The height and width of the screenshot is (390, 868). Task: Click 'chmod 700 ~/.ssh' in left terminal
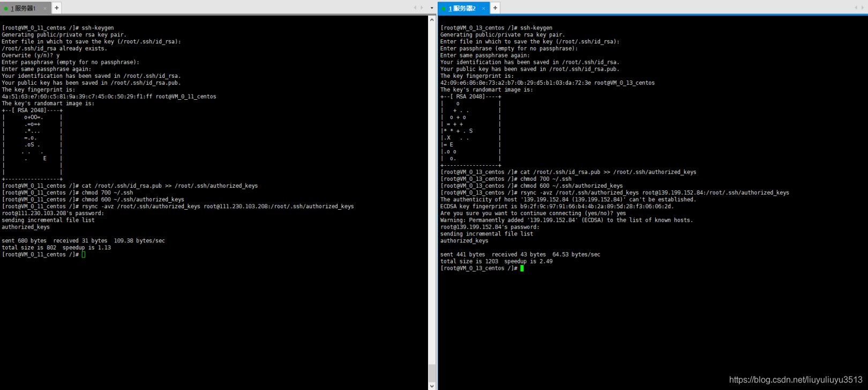pyautogui.click(x=107, y=193)
